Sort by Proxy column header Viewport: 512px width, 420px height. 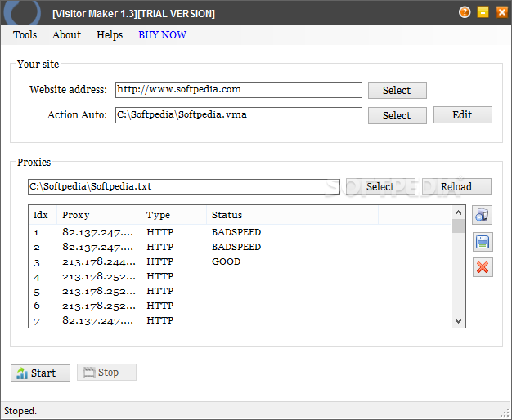coord(99,215)
